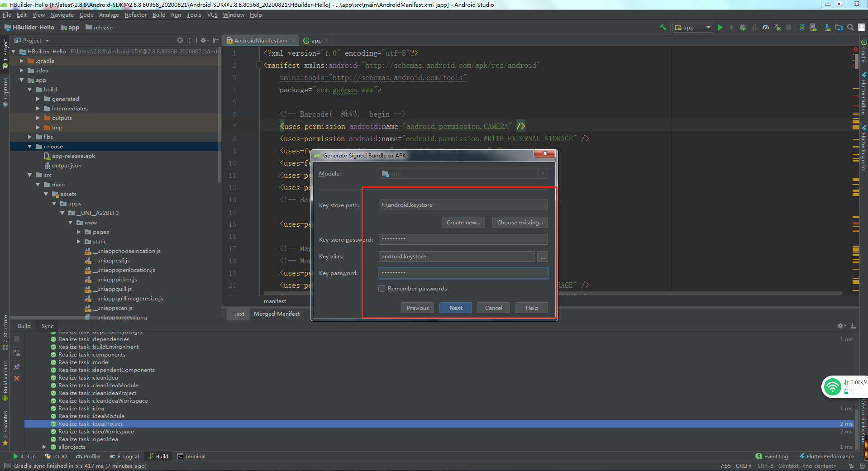Click the Run with Coverage icon
The width and height of the screenshot is (868, 471).
[x=754, y=27]
